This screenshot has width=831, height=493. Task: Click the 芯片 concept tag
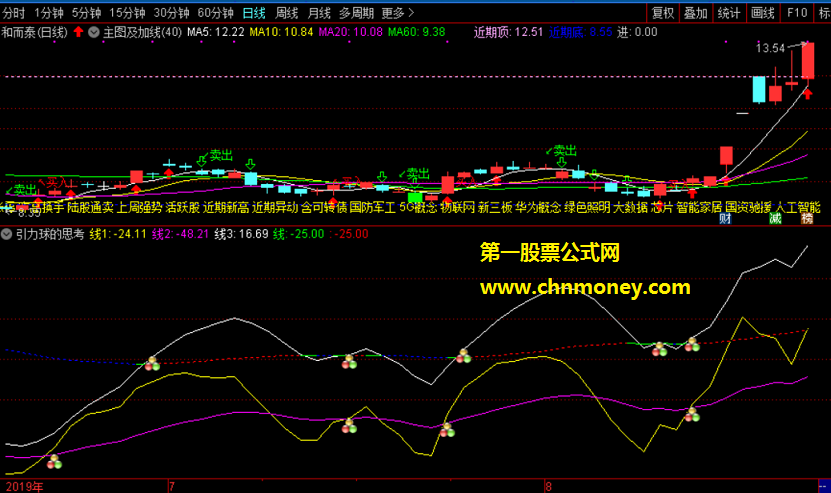[661, 207]
